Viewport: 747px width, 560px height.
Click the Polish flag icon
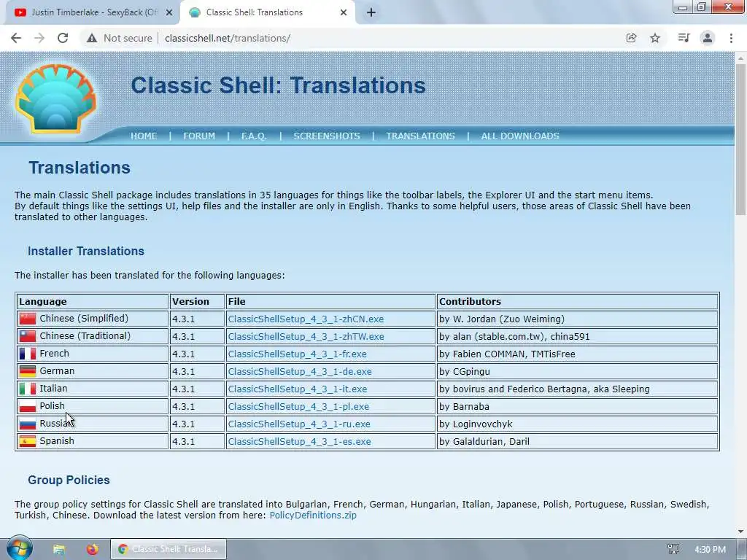tap(28, 406)
